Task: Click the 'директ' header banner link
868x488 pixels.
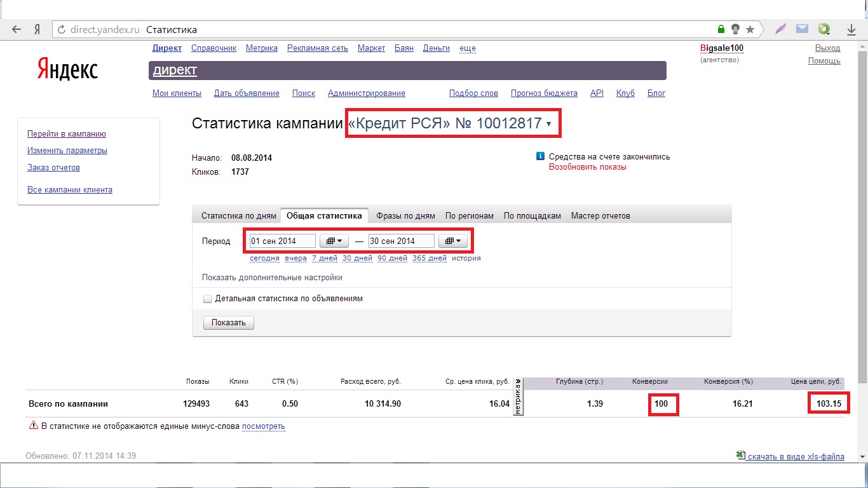Action: [175, 70]
